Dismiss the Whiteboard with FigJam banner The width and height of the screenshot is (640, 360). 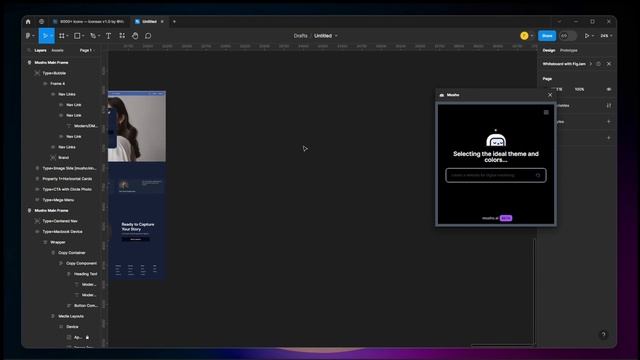click(609, 64)
